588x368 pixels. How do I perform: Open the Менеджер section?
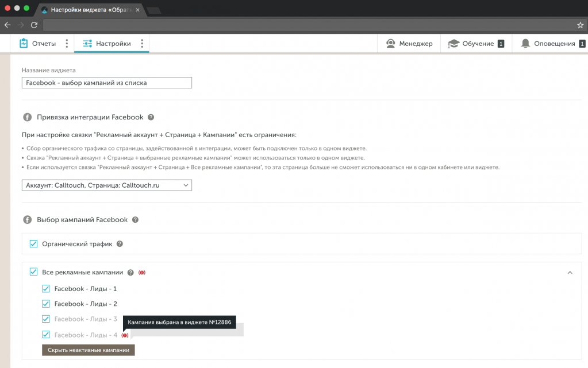(409, 44)
